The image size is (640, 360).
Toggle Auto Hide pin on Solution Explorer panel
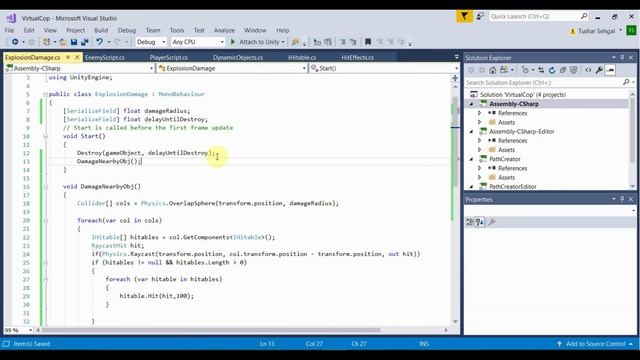tap(622, 58)
